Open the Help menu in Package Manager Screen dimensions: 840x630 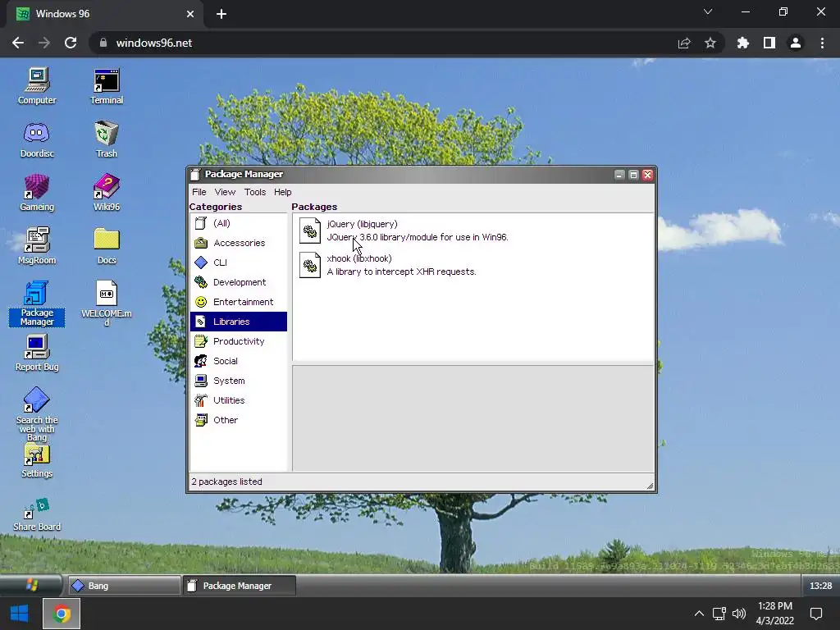pos(283,192)
